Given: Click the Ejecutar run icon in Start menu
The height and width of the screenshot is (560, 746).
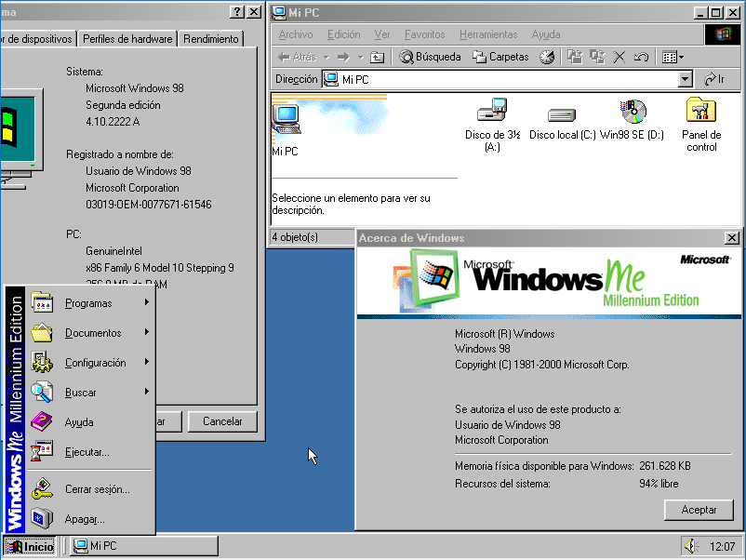Looking at the screenshot, I should click(42, 451).
